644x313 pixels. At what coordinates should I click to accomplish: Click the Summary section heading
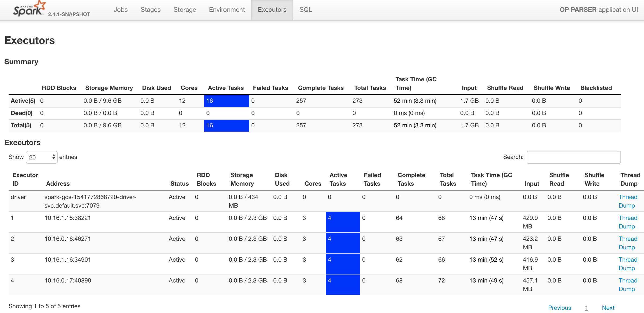coord(21,62)
